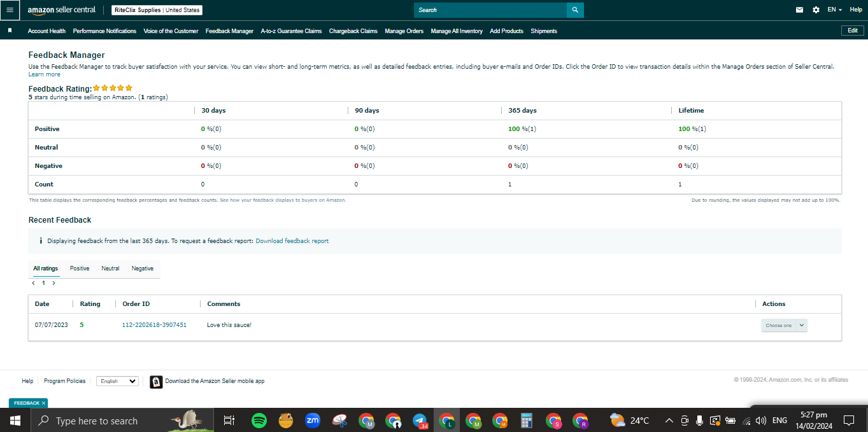Click the bookmark flag icon
Screen dimensions: 868x432
(x=10, y=31)
